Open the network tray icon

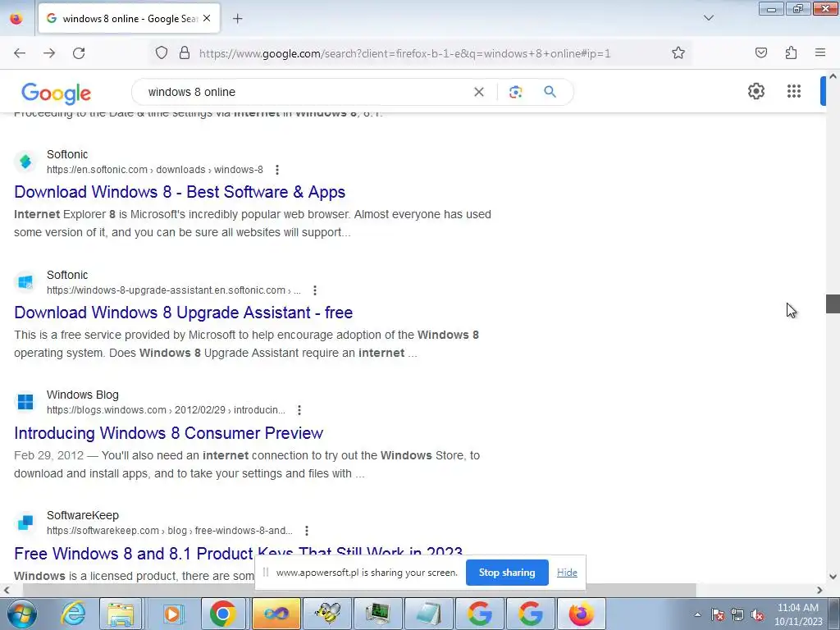coord(737,614)
